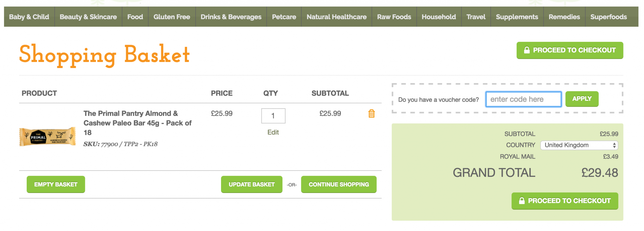Delete item with the orange trash icon
The width and height of the screenshot is (644, 231).
pyautogui.click(x=371, y=114)
